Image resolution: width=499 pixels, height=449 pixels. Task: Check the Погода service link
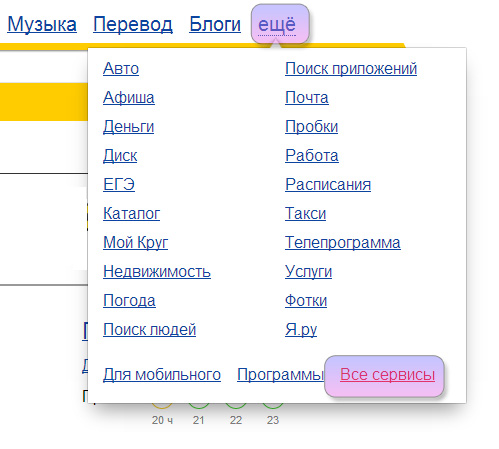point(129,300)
